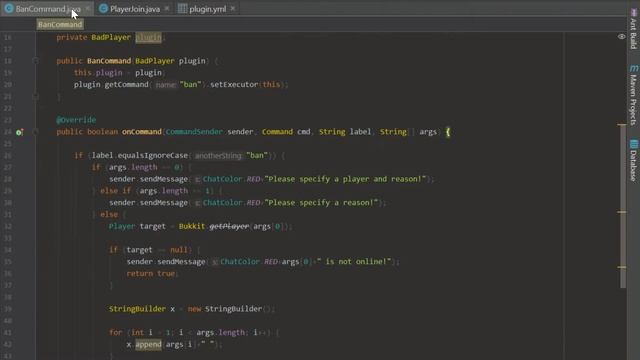This screenshot has height=360, width=640.
Task: Click the third warning stripe on the scrollbar
Action: (622, 267)
